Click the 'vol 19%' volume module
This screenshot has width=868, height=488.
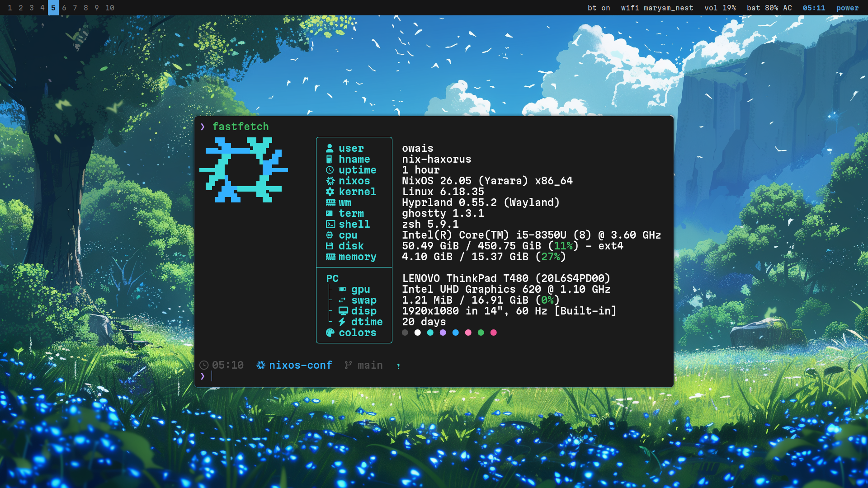click(x=720, y=8)
